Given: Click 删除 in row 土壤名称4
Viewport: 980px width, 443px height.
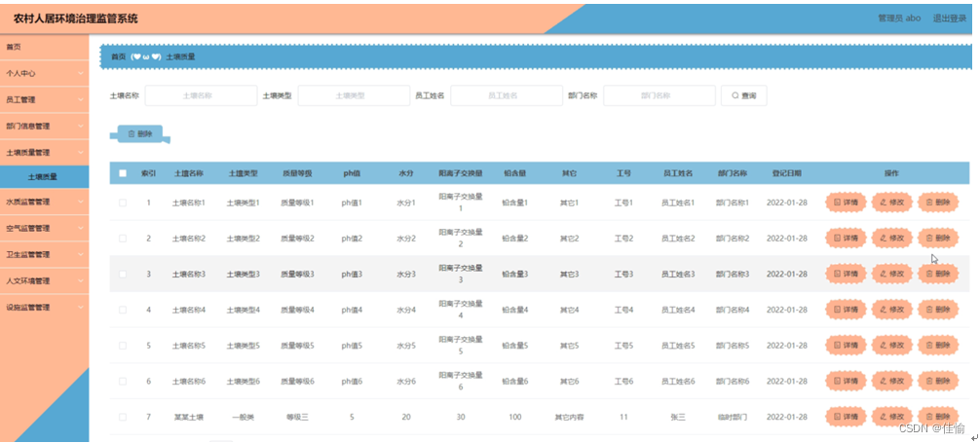Looking at the screenshot, I should pos(938,310).
